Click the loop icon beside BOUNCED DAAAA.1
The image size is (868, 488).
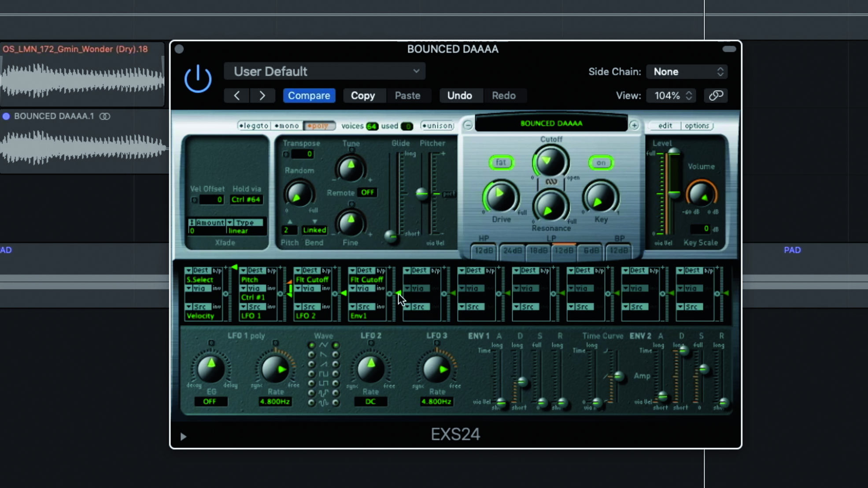[105, 116]
